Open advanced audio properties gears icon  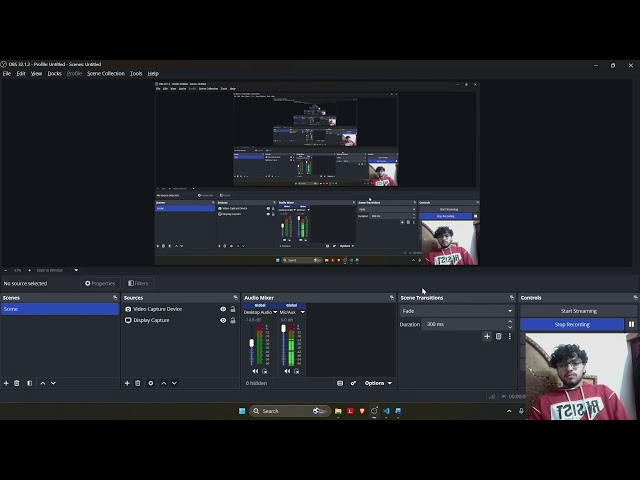point(353,383)
